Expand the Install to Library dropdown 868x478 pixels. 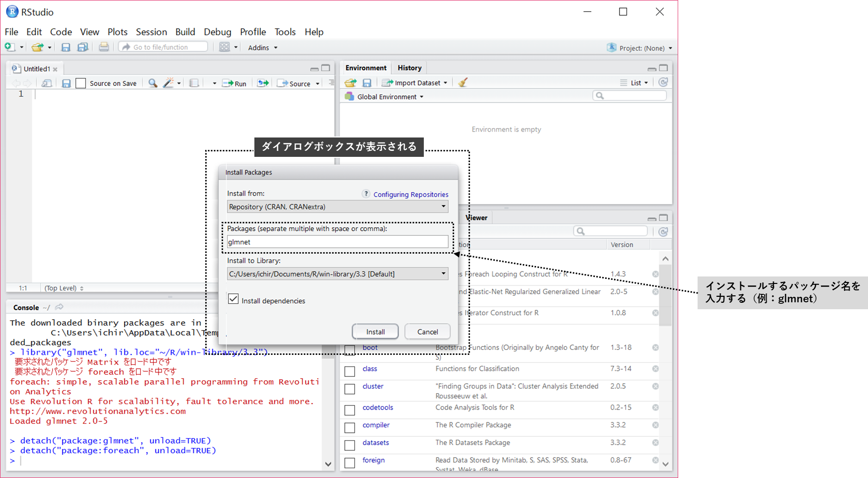337,274
